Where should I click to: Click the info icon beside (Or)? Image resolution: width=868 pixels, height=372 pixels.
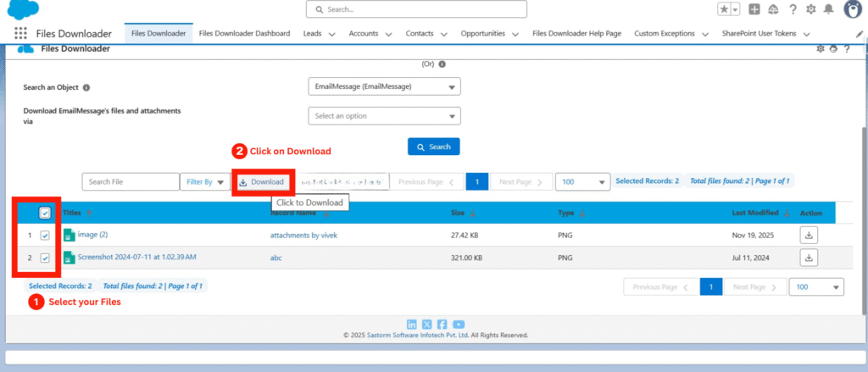click(x=442, y=64)
